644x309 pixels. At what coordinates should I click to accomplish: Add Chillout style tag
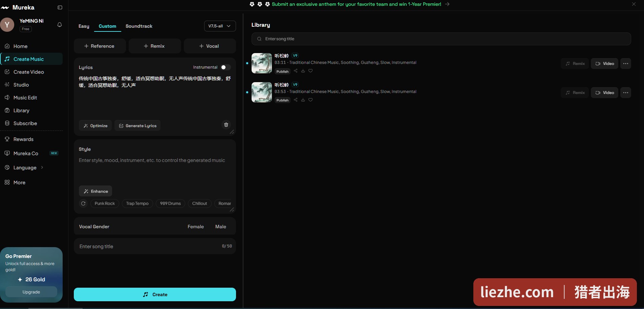(199, 204)
